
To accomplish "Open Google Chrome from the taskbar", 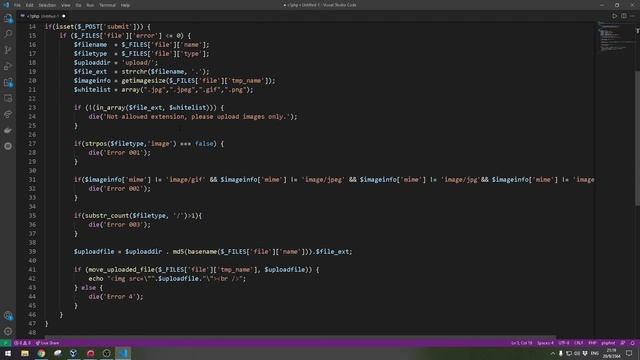I will (41, 353).
